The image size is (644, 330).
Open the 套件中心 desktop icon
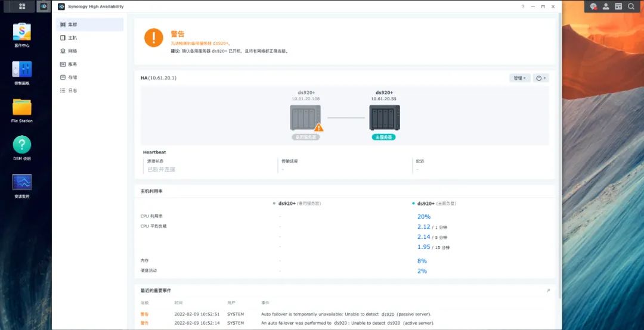22,35
